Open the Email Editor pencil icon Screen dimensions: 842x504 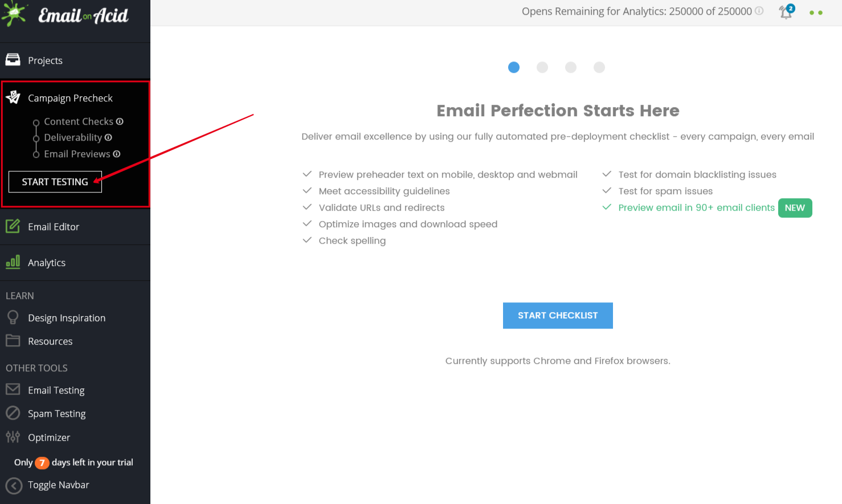[13, 226]
